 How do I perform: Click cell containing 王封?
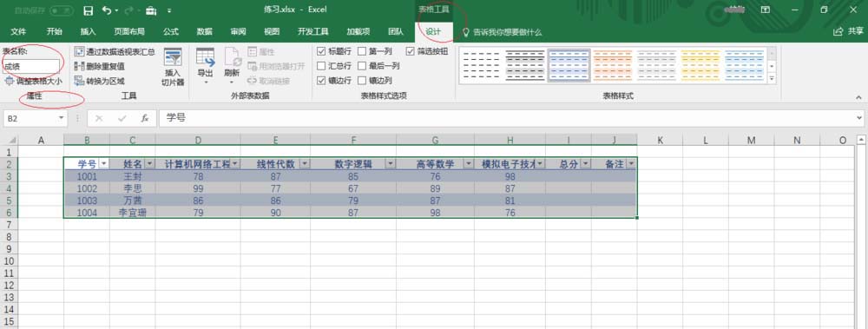(x=132, y=176)
